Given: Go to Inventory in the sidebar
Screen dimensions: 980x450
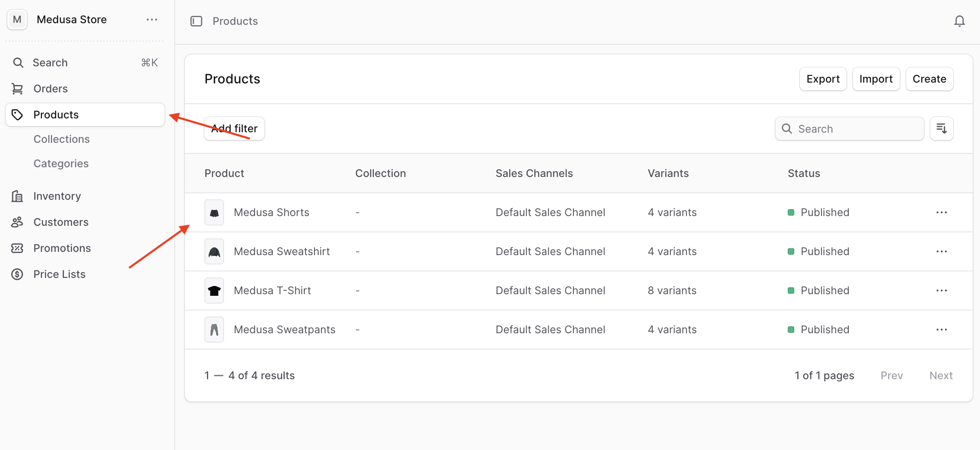Looking at the screenshot, I should pos(85,196).
